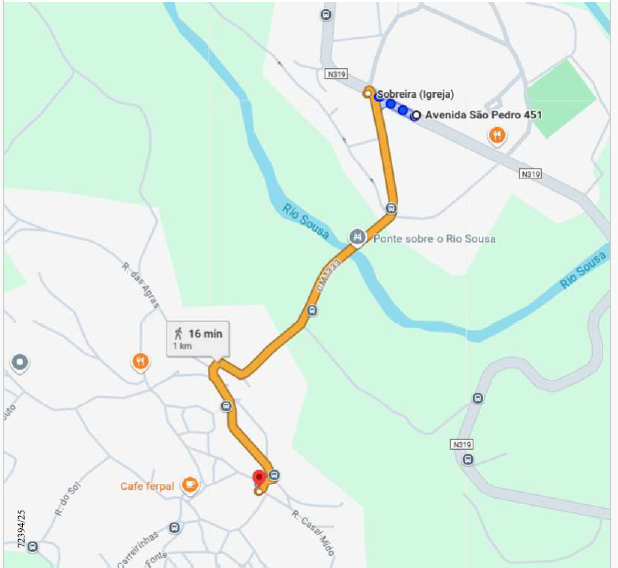
Task: Click bus stop icon on CM1333 road
Action: [x=312, y=311]
